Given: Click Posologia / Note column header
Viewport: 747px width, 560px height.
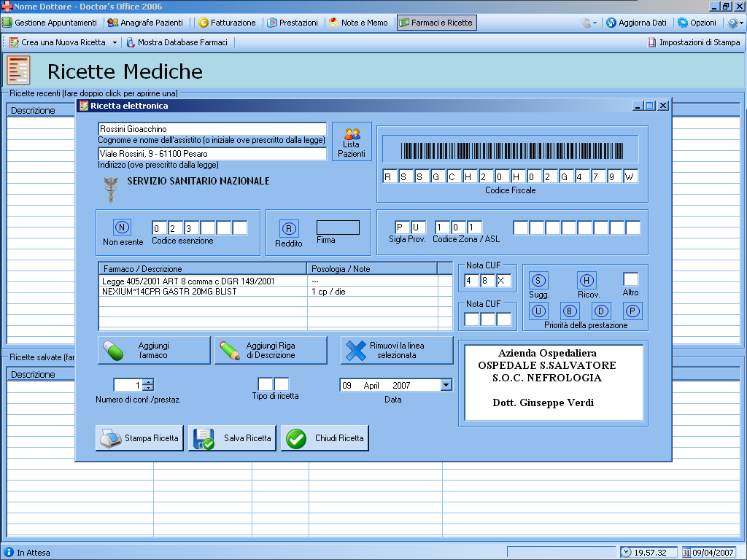Looking at the screenshot, I should point(372,268).
